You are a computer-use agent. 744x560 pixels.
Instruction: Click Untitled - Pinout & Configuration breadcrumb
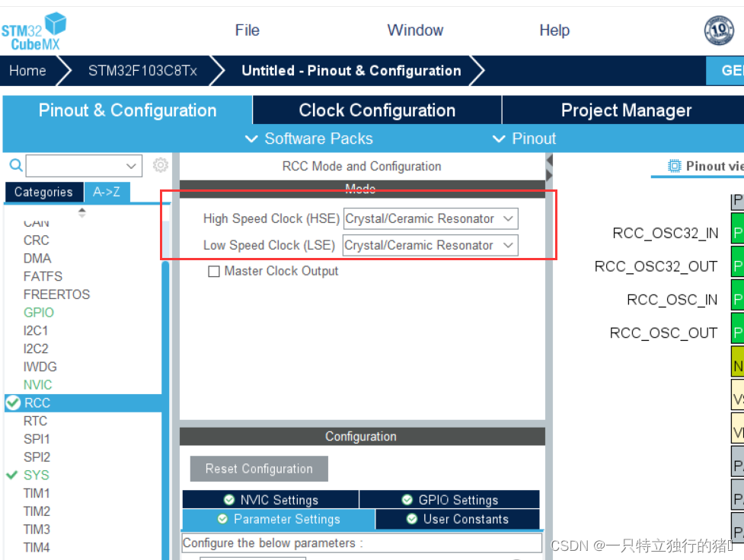(x=351, y=71)
